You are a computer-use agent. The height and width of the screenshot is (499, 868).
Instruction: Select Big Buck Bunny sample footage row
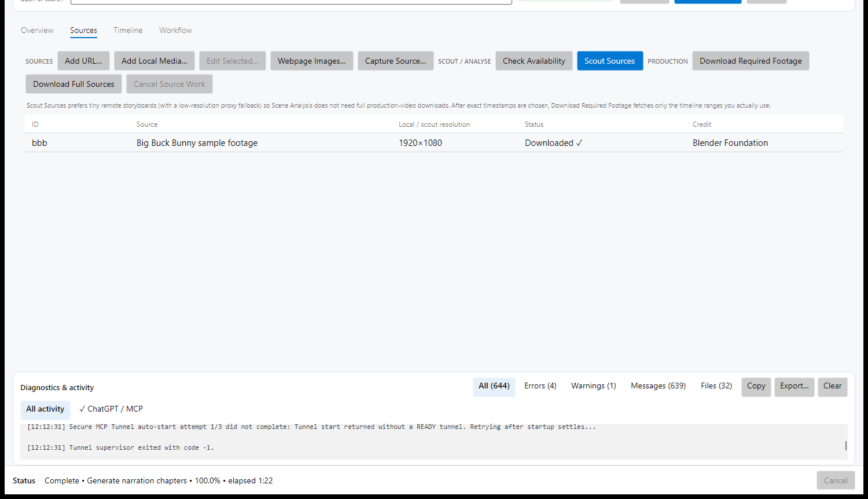tap(434, 143)
